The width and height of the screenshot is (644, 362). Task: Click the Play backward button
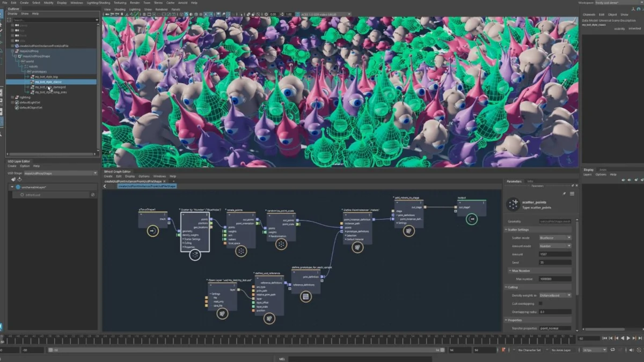tap(623, 338)
